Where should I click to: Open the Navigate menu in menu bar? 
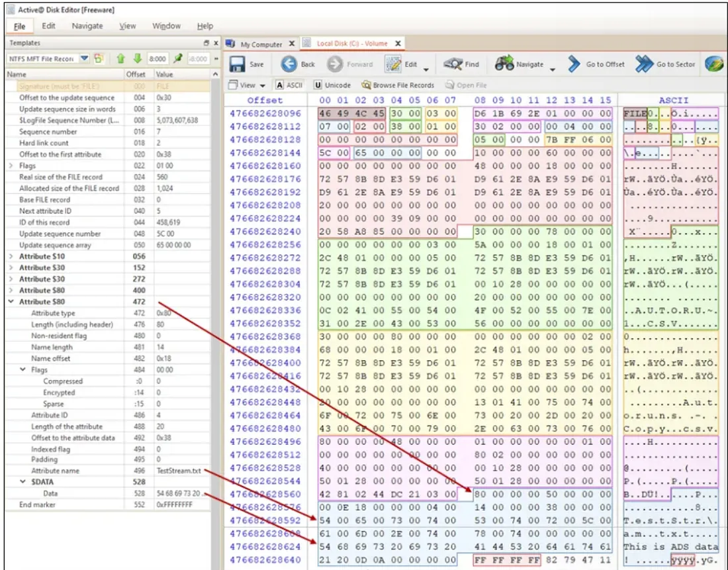click(87, 26)
